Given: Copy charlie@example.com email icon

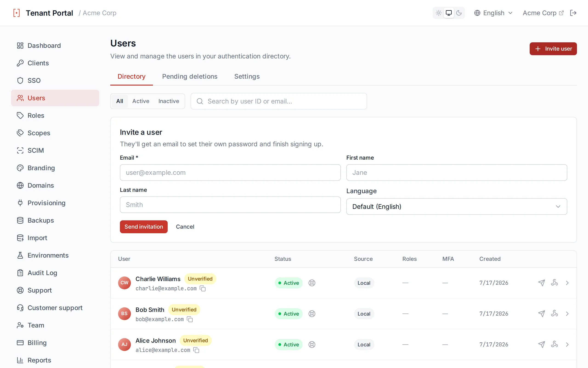Looking at the screenshot, I should pyautogui.click(x=203, y=288).
